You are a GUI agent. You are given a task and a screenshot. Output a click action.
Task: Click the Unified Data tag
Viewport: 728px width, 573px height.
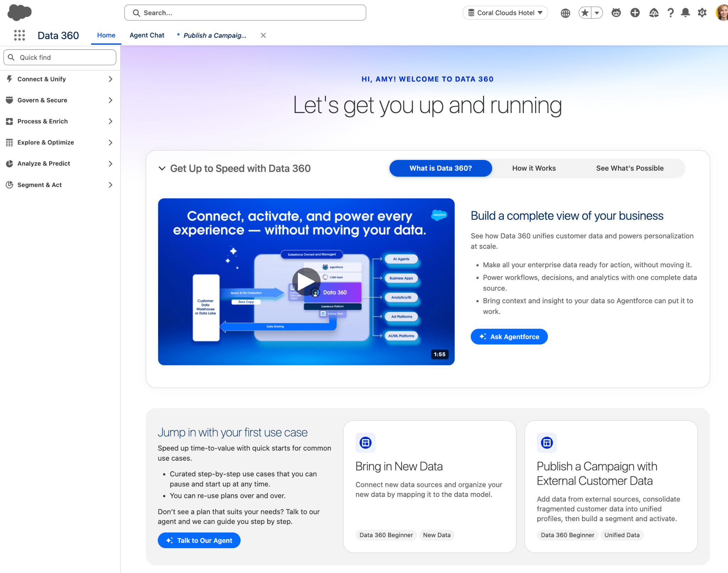click(622, 535)
